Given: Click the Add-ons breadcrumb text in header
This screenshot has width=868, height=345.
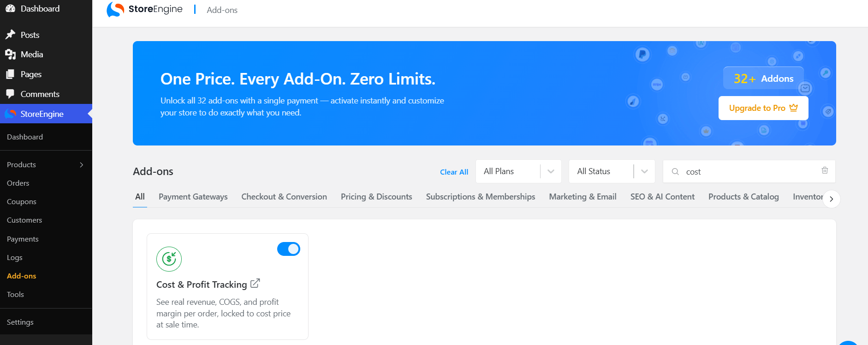Looking at the screenshot, I should tap(222, 10).
